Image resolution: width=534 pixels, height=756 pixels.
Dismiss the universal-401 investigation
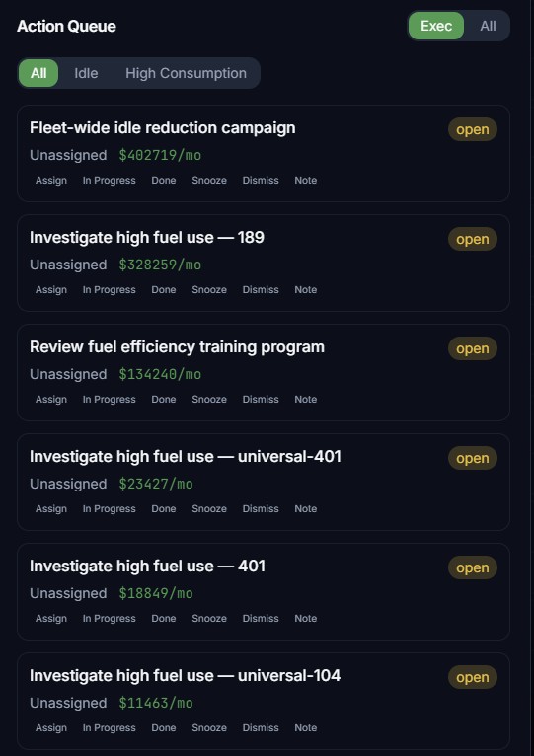[261, 508]
